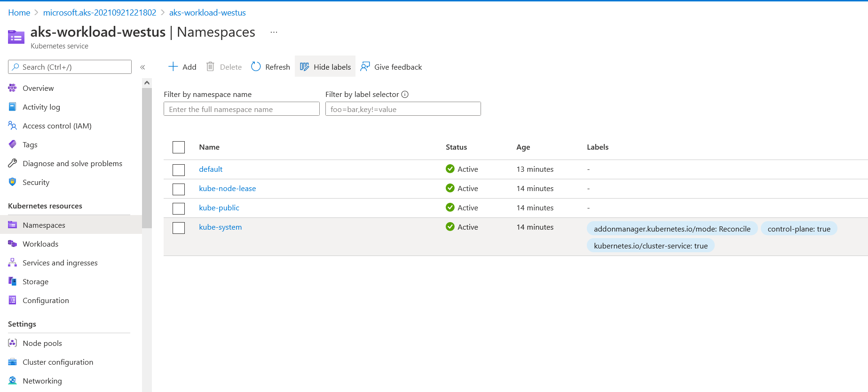Open microsoft.aks-20210921221802 breadcrumb link
868x392 pixels.
[x=100, y=13]
